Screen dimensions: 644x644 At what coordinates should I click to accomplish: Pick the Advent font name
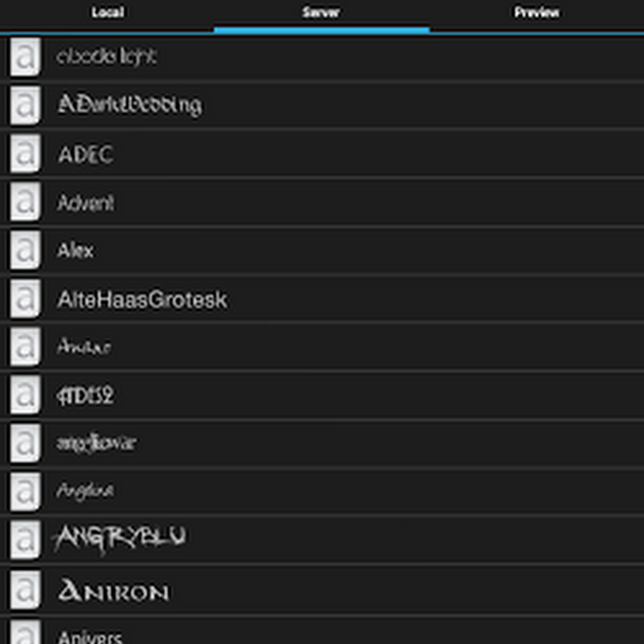85,203
